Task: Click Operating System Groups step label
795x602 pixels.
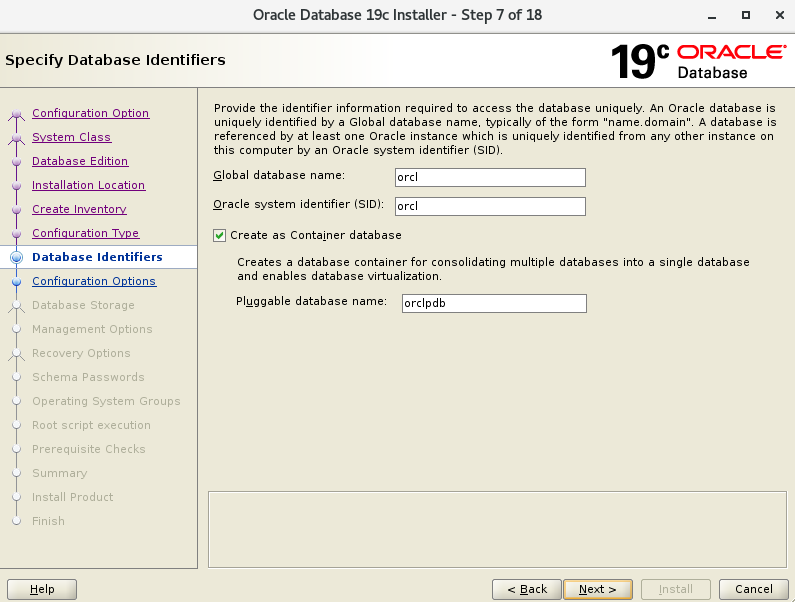Action: 106,401
